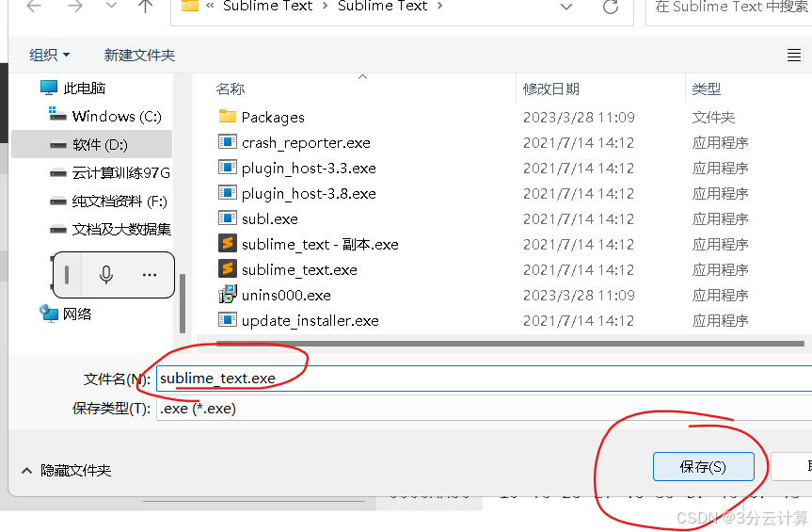812x532 pixels.
Task: Click the horizontal scrollbar of file list
Action: 510,344
